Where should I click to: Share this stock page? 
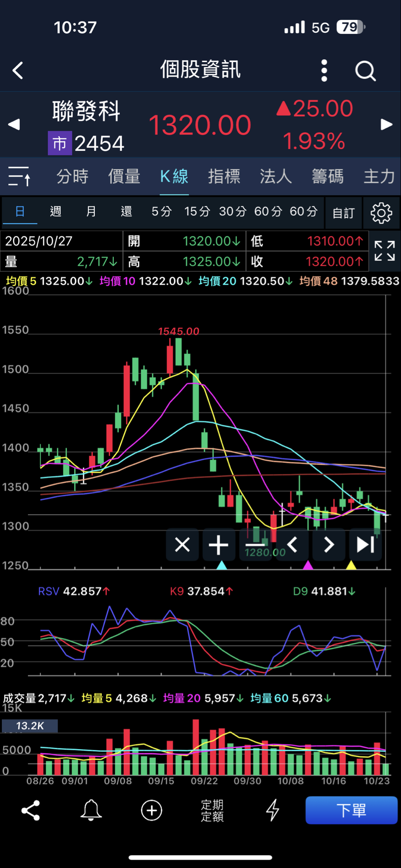coord(31,810)
